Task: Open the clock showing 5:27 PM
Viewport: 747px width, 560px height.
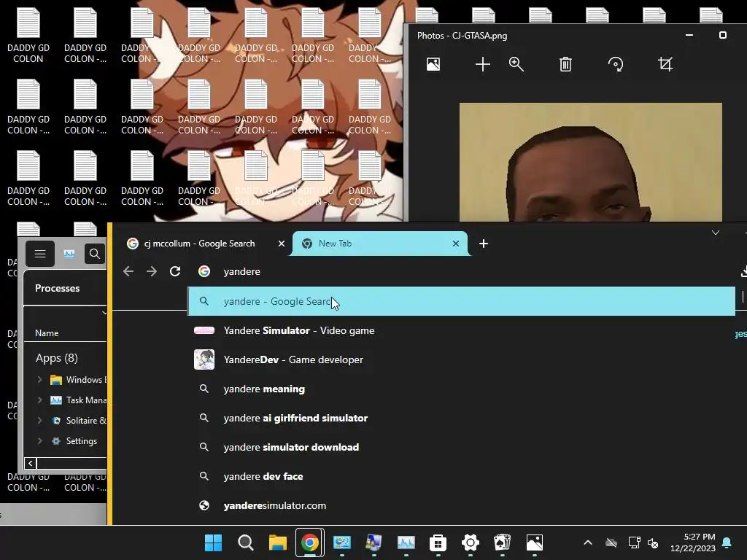Action: (x=693, y=542)
